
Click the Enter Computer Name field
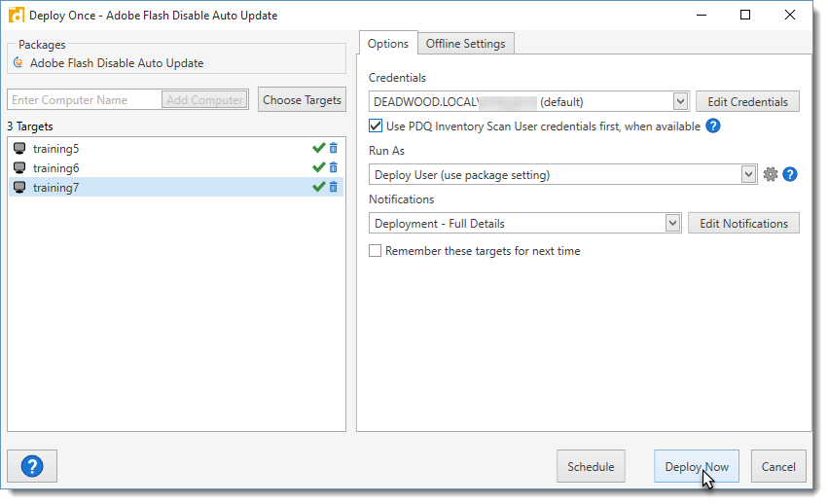(83, 99)
